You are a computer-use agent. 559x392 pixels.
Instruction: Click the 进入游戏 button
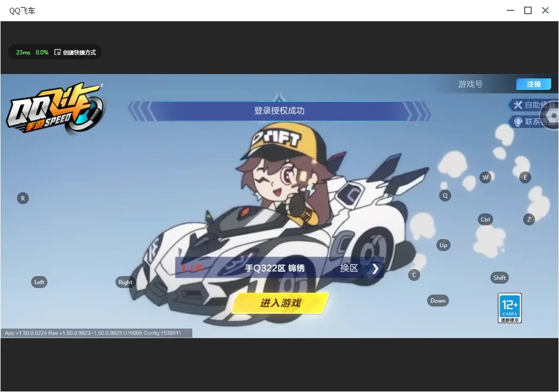pyautogui.click(x=281, y=303)
